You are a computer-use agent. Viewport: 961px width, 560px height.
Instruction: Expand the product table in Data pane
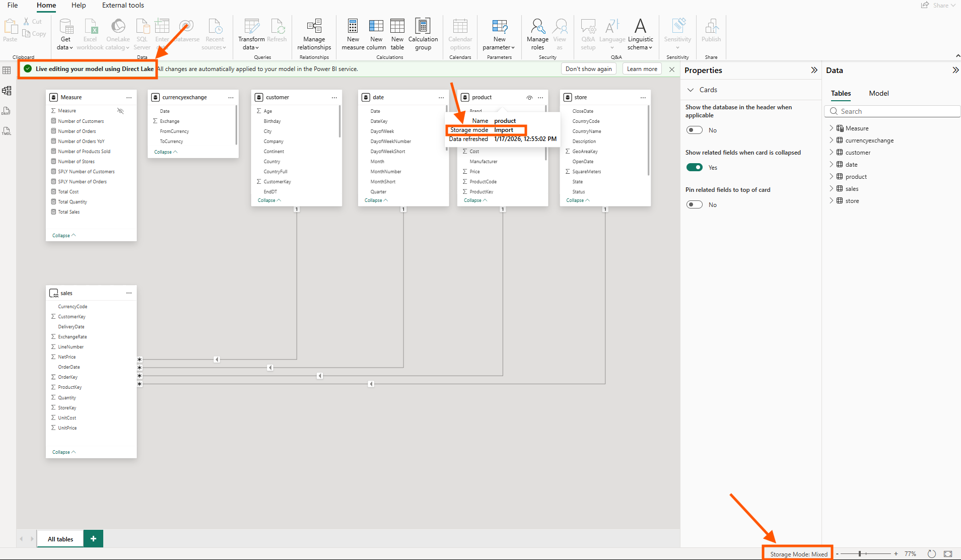coord(831,176)
